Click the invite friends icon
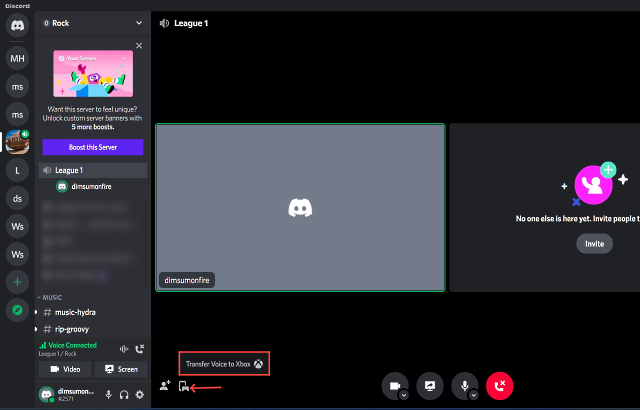 165,386
